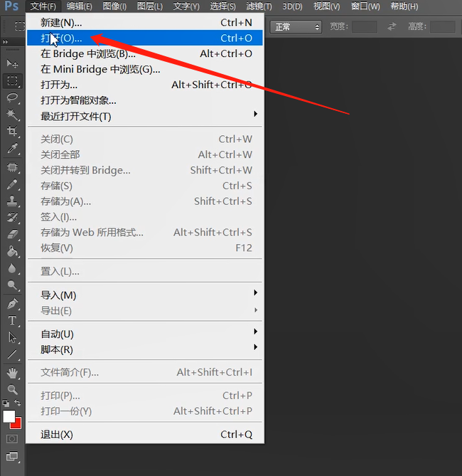
Task: Open the 文字(Y) menu
Action: pos(186,6)
